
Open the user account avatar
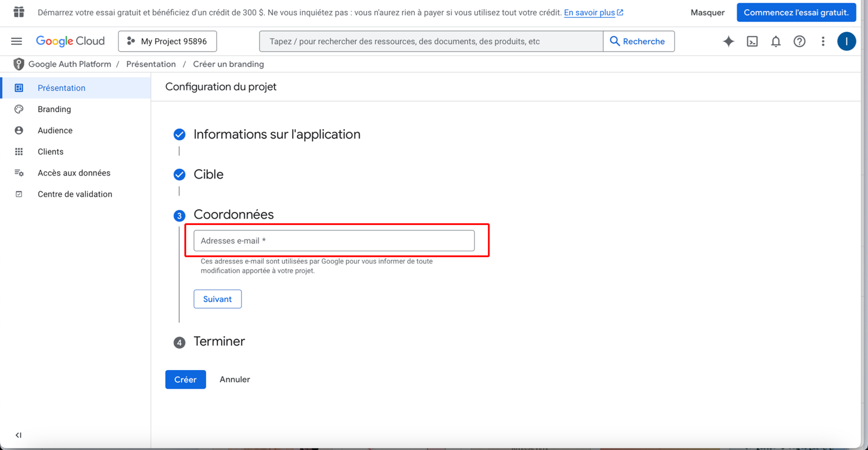coord(846,41)
